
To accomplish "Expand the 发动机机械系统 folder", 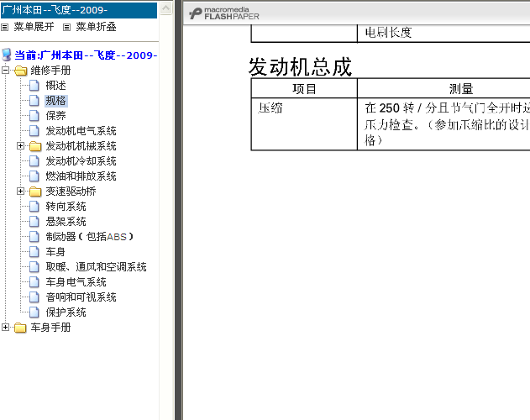I will click(x=21, y=146).
